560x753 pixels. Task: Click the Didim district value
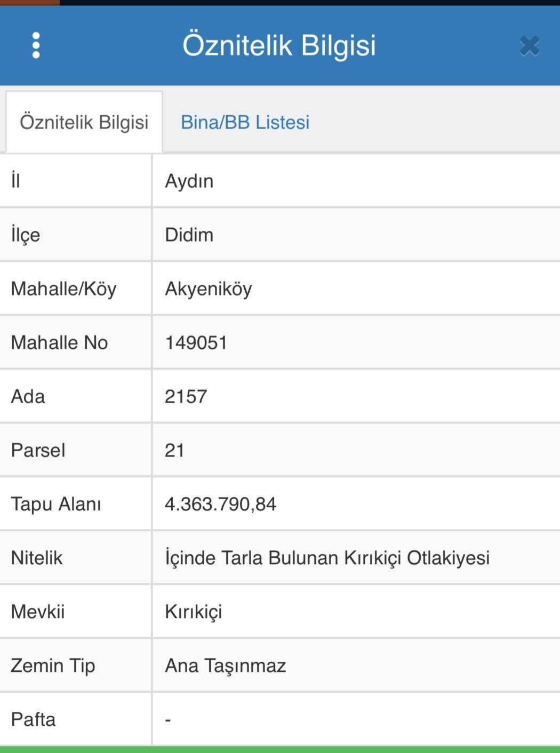189,235
